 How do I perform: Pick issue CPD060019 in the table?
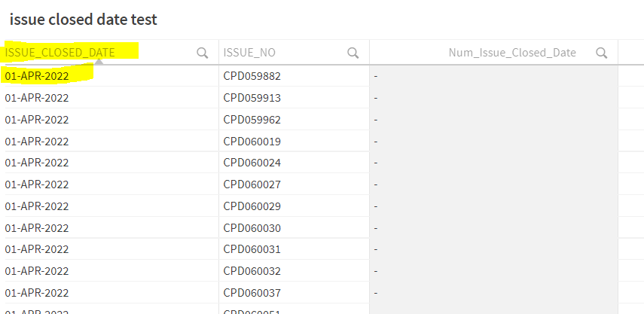tap(252, 141)
